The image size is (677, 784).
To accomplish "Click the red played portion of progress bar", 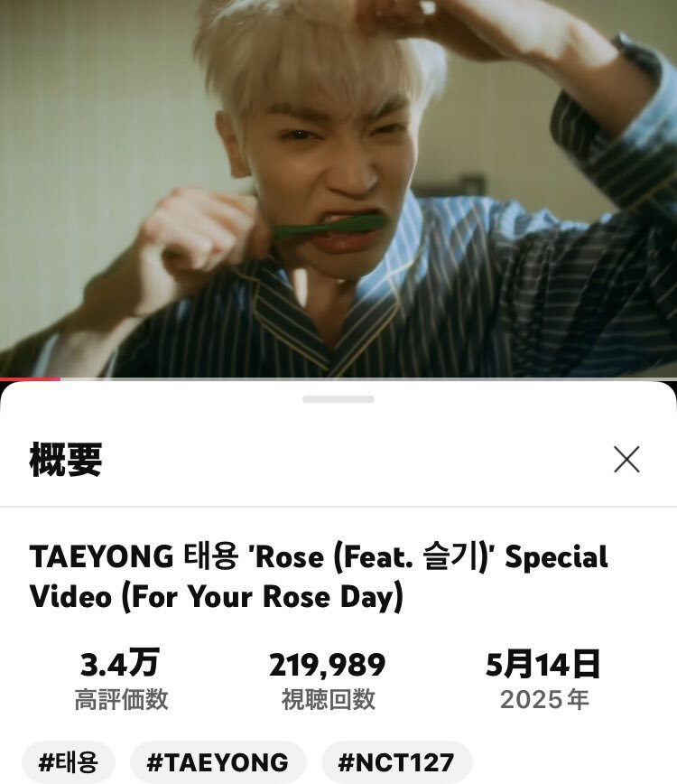I will 30,379.
